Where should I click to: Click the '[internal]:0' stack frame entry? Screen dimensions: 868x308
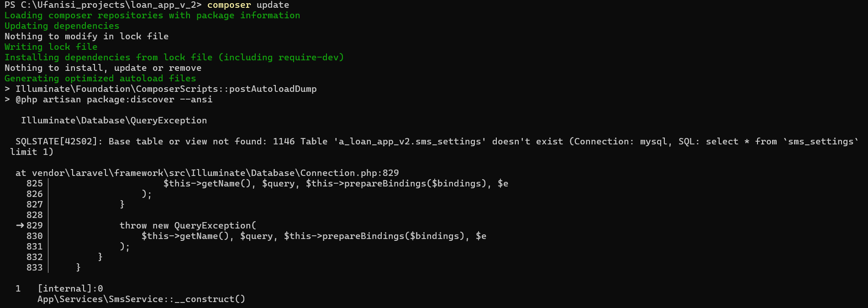[x=70, y=289]
